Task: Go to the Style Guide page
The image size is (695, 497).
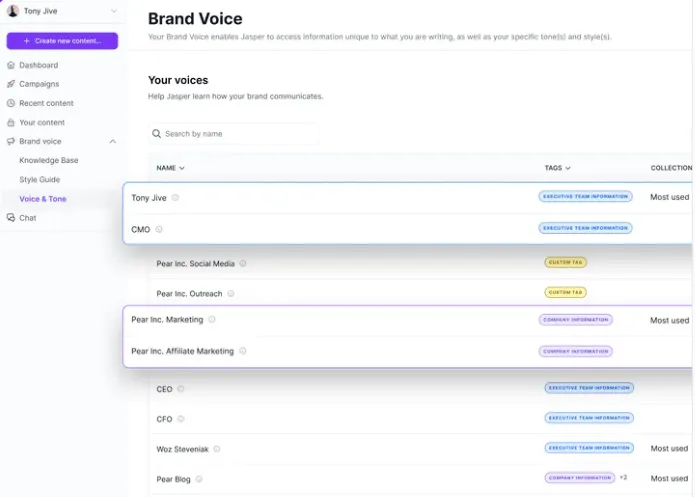Action: click(39, 180)
